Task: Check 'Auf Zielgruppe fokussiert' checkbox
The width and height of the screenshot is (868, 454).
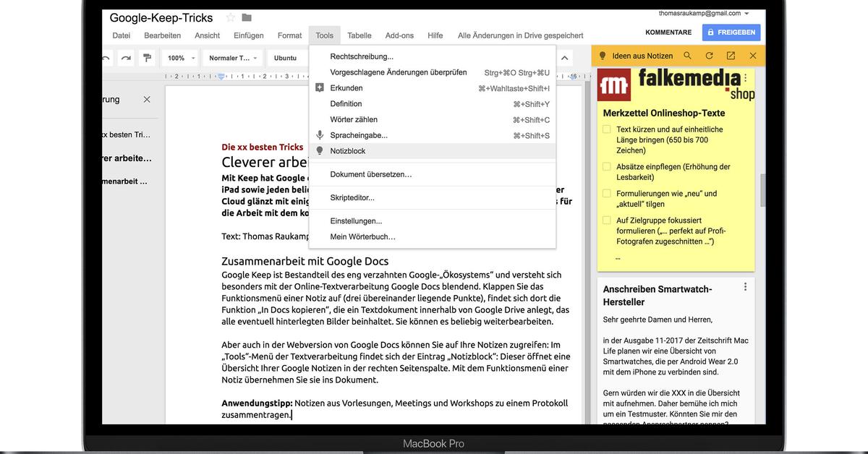Action: [607, 220]
